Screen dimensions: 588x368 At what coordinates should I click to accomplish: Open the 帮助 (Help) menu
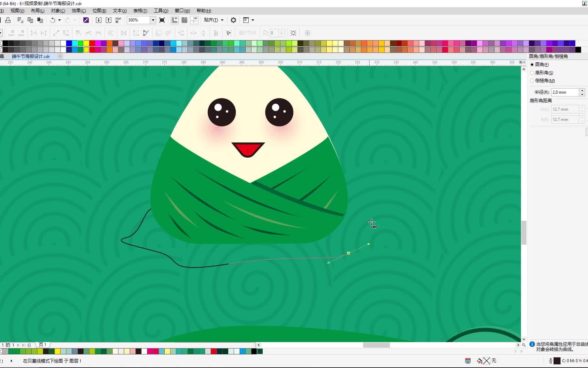click(x=204, y=11)
